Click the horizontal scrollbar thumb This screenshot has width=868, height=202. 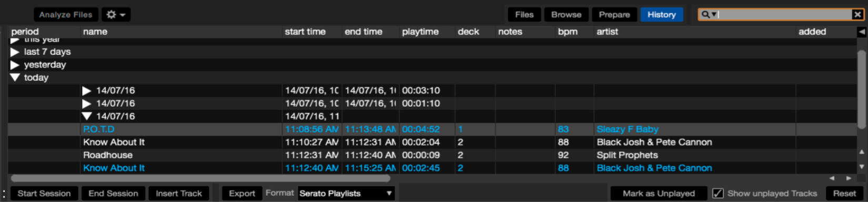click(200, 178)
